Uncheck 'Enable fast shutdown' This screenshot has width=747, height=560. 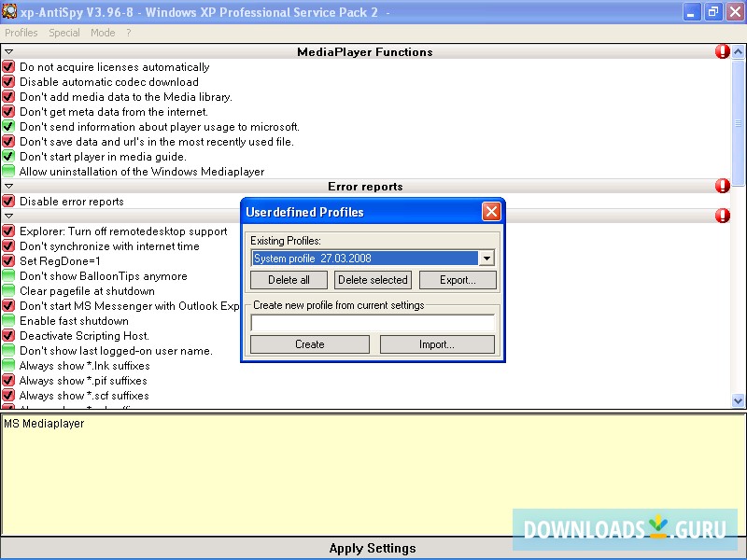8,321
